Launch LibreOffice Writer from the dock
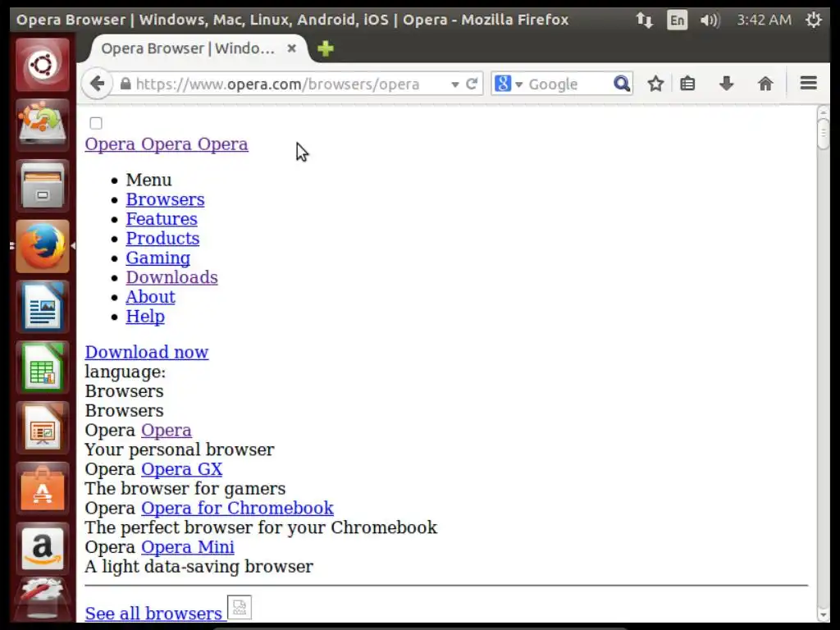Viewport: 840px width, 630px height. (43, 307)
